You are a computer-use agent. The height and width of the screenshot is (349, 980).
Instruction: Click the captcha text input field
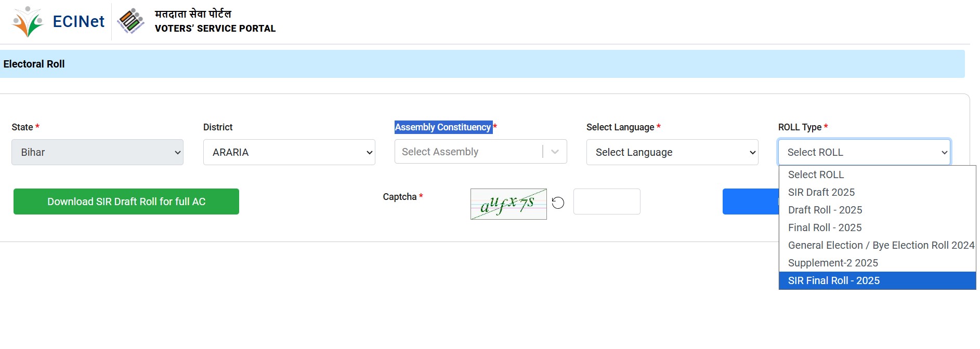point(607,202)
